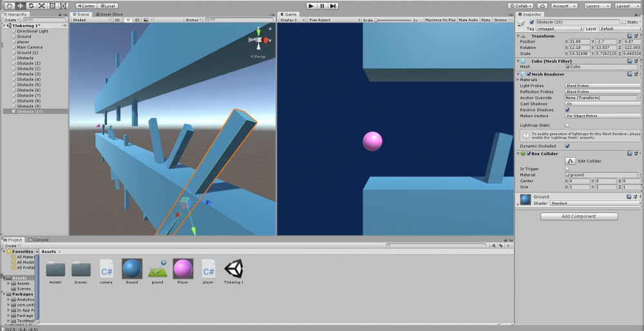The width and height of the screenshot is (644, 331).
Task: Select the Rect tool in toolbar
Action: point(52,6)
